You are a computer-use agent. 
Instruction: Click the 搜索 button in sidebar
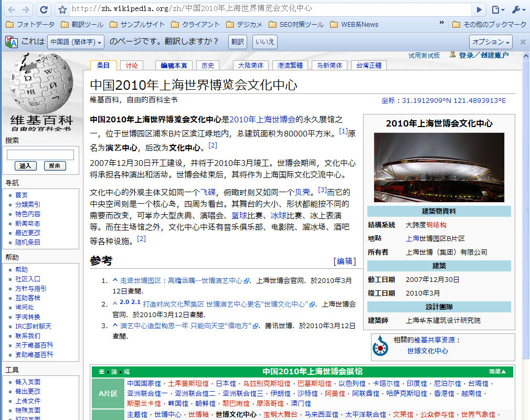pyautogui.click(x=55, y=166)
